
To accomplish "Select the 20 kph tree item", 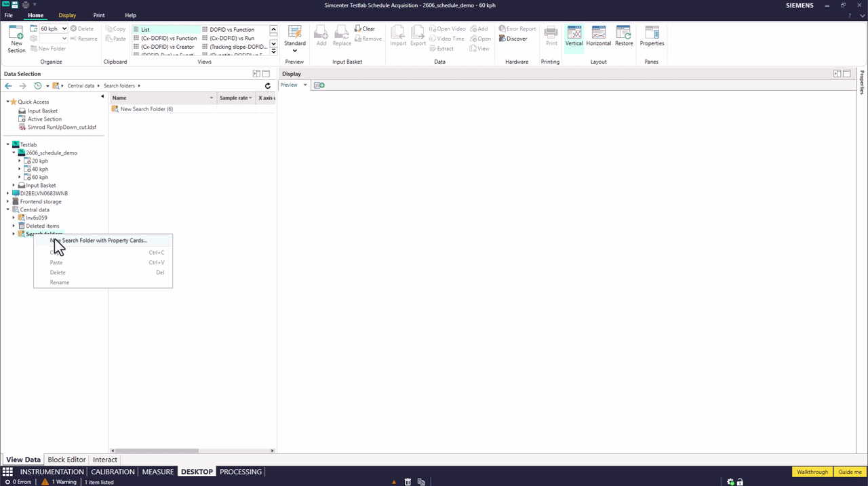I will 40,161.
